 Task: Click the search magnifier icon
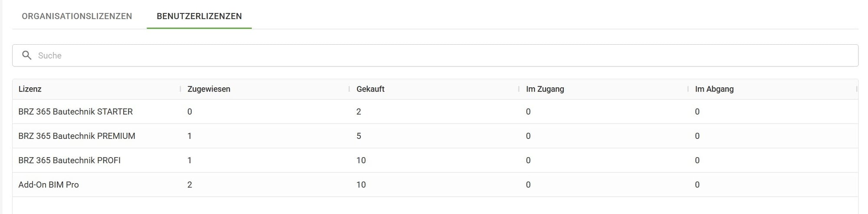(x=27, y=56)
